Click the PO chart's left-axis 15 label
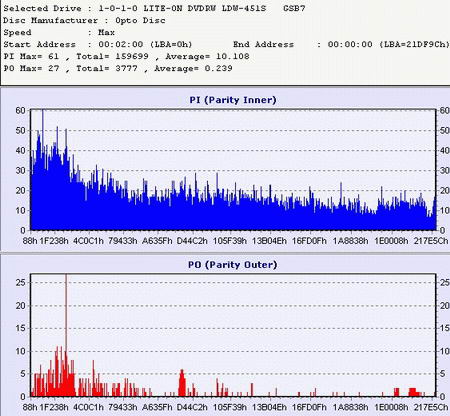 (21, 328)
